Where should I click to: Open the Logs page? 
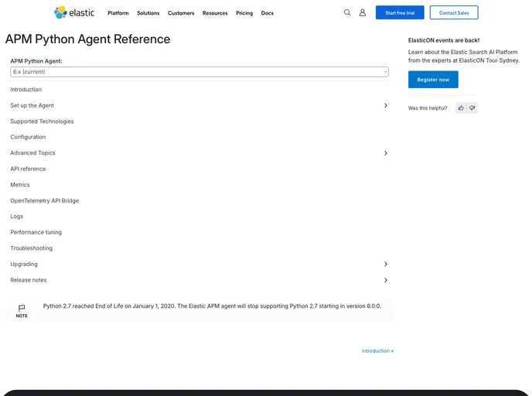click(x=17, y=217)
